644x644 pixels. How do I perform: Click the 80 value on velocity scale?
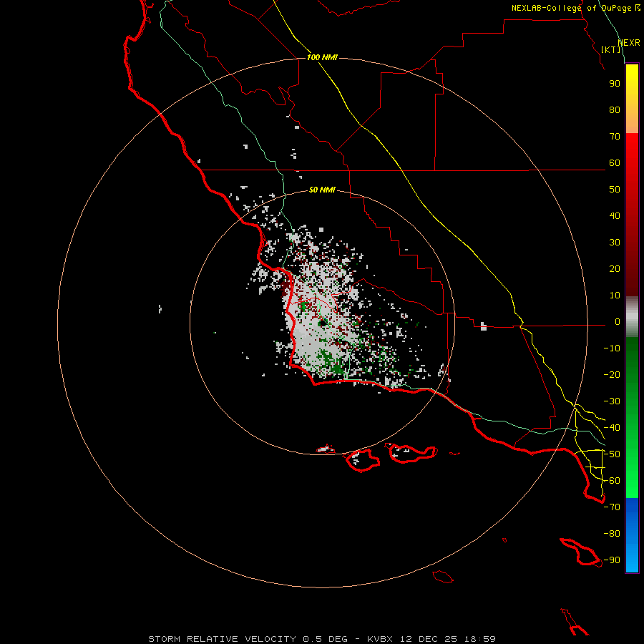pos(615,109)
